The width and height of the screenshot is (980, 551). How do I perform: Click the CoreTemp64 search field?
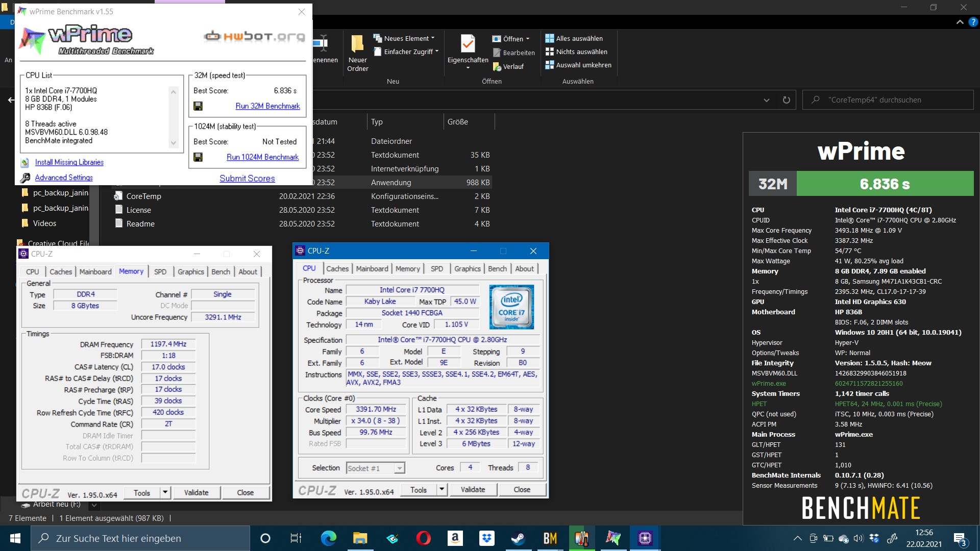click(x=888, y=100)
